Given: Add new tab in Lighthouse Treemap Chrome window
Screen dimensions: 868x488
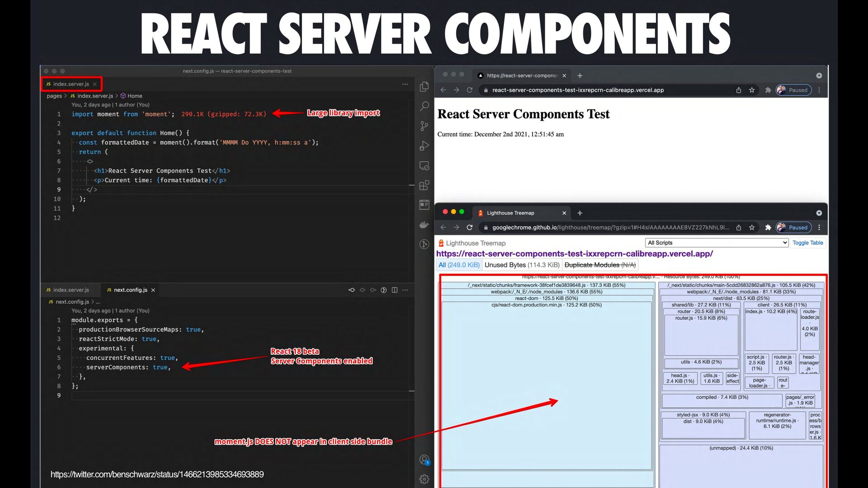Looking at the screenshot, I should coord(580,213).
